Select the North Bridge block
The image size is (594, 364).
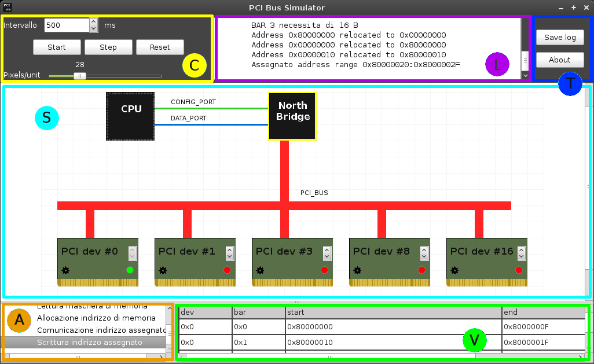pos(292,116)
